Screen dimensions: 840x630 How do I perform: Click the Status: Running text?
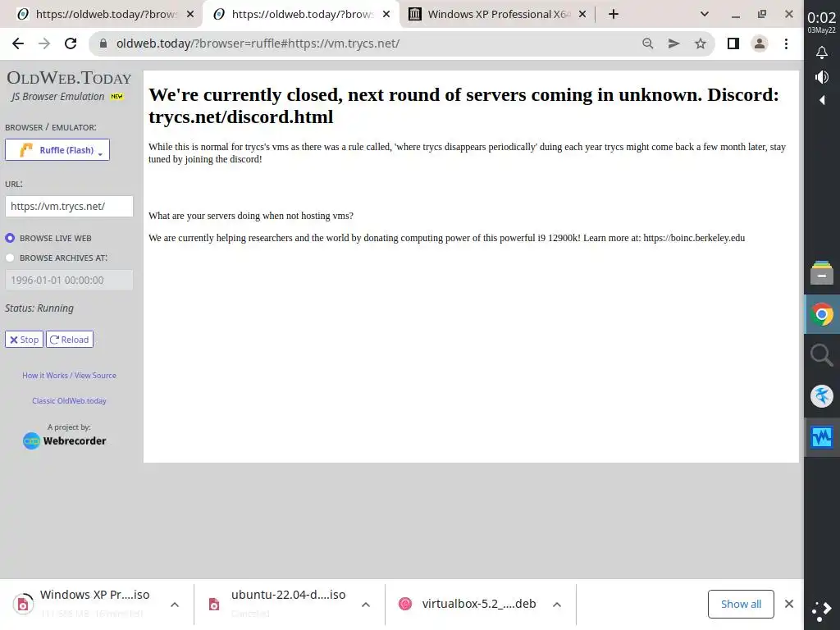39,308
